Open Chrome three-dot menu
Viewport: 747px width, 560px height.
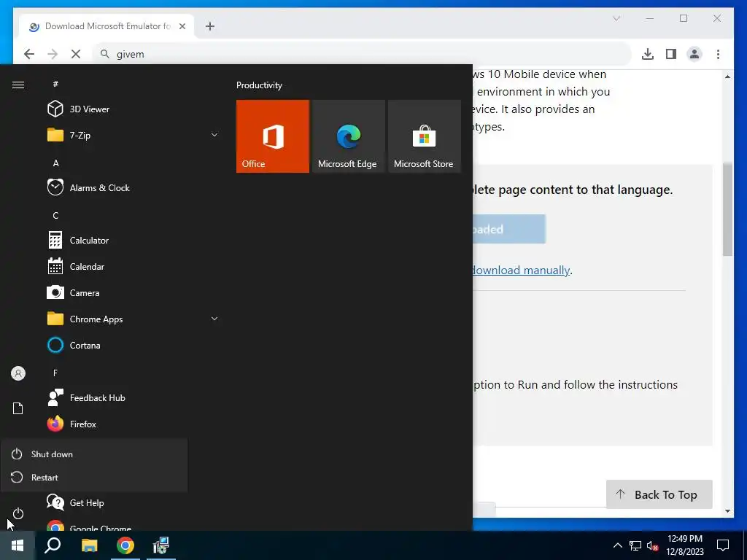click(x=718, y=54)
